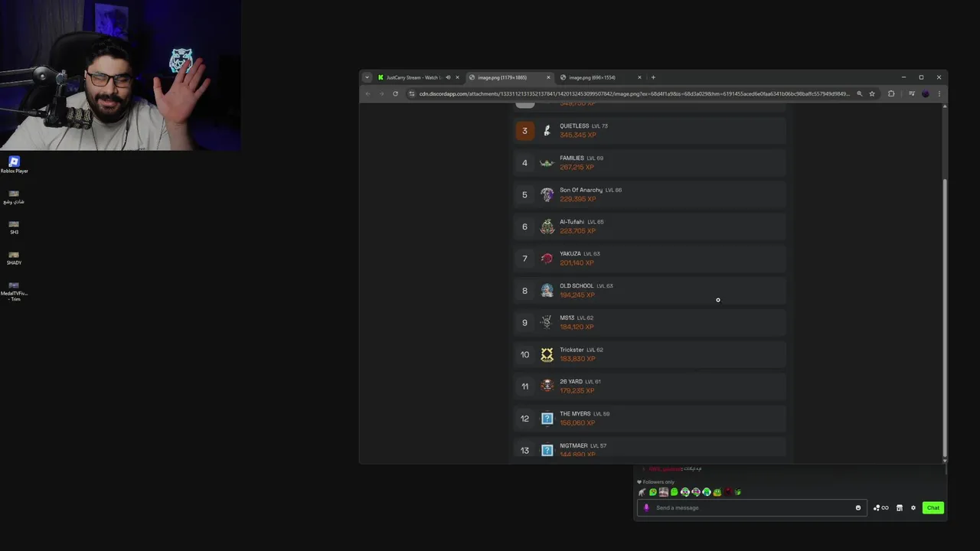Open chat settings gear

913,507
